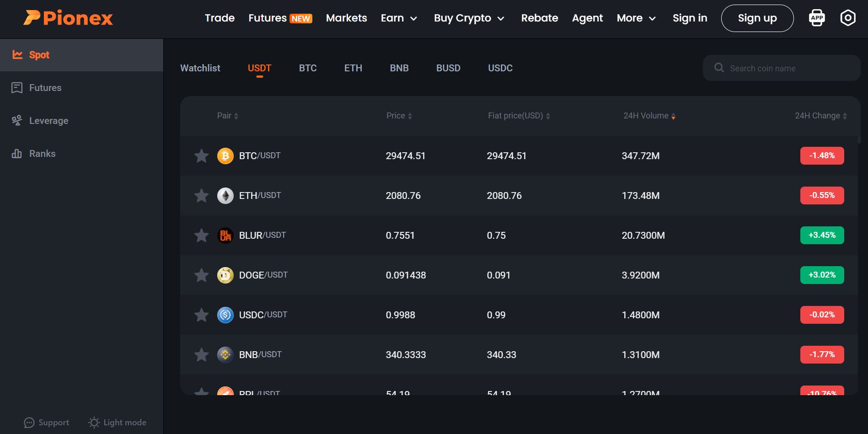Click the BNB coin icon

point(225,355)
